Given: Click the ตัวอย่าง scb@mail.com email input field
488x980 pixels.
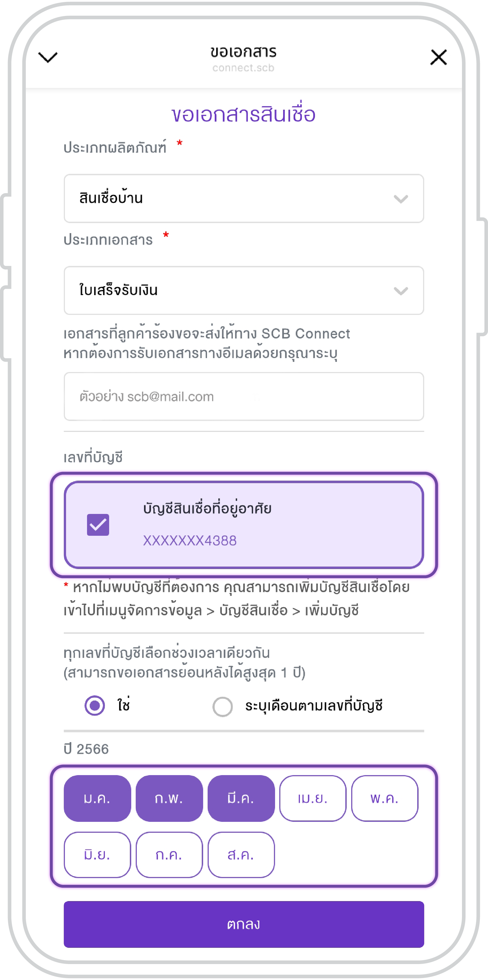Looking at the screenshot, I should coord(244,396).
